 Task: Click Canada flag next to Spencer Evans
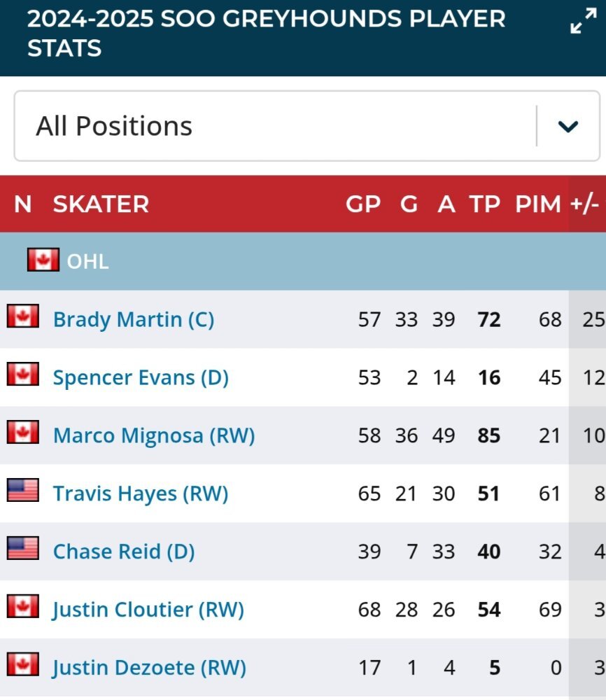(x=23, y=374)
